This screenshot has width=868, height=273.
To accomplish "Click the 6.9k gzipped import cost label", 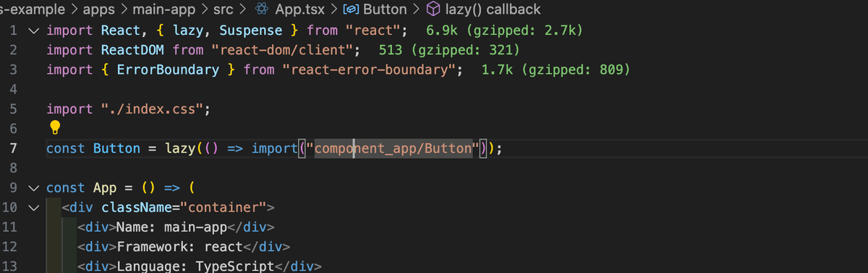I will tap(505, 31).
